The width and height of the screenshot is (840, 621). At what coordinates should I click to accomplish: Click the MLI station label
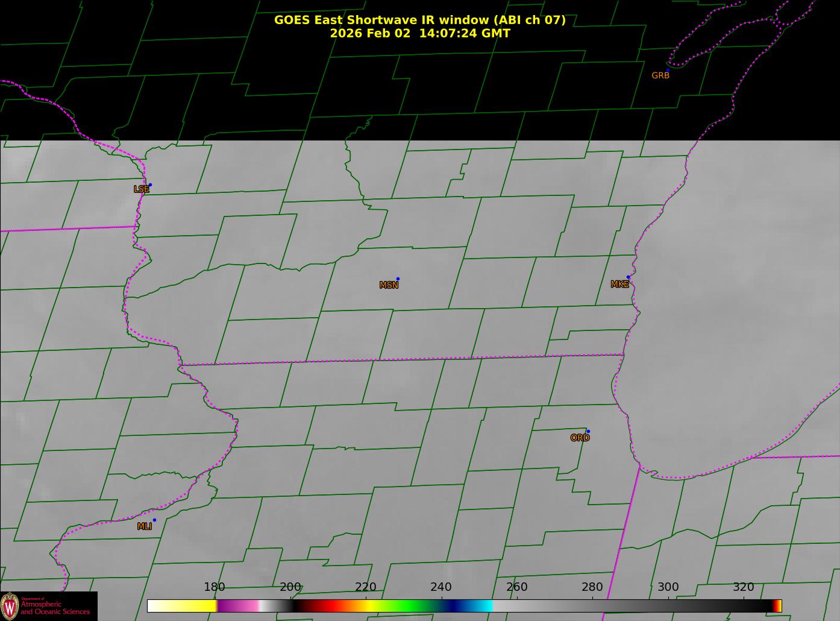tap(144, 526)
